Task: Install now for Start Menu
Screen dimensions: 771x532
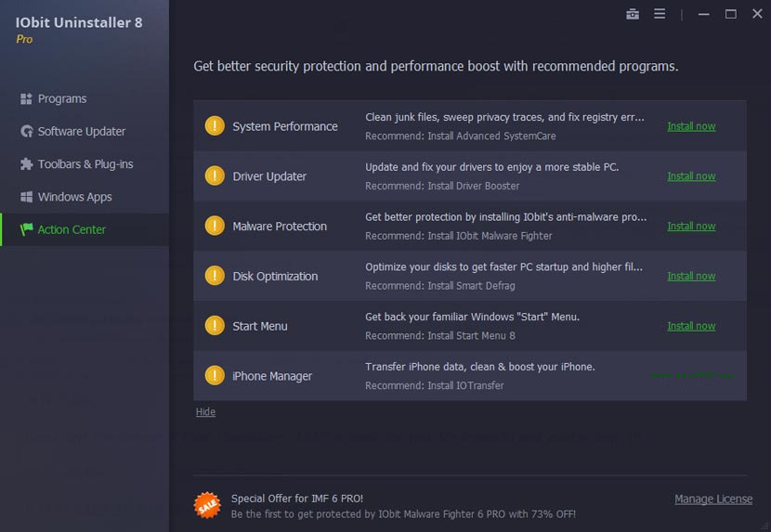Action: pos(691,326)
